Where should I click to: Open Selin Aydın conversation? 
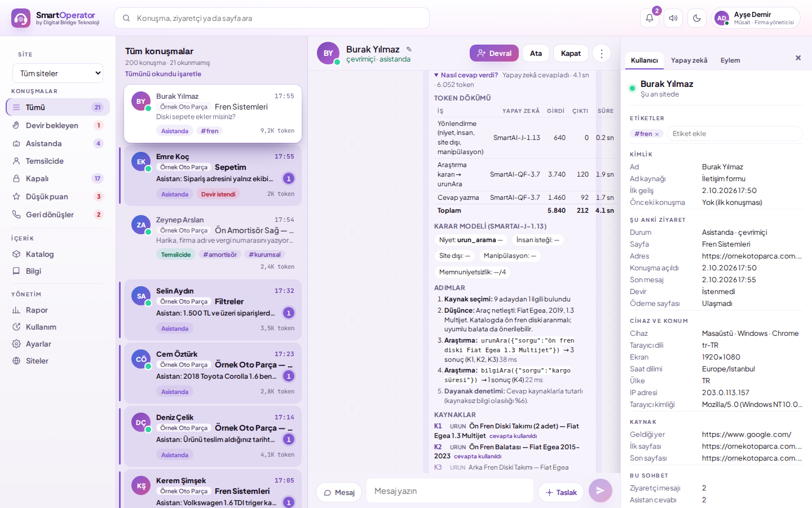pos(213,310)
